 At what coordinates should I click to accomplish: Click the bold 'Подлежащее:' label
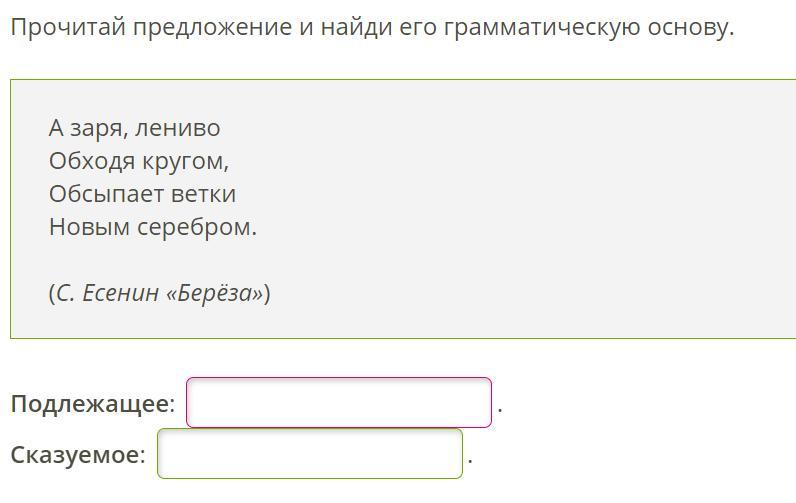[x=92, y=404]
